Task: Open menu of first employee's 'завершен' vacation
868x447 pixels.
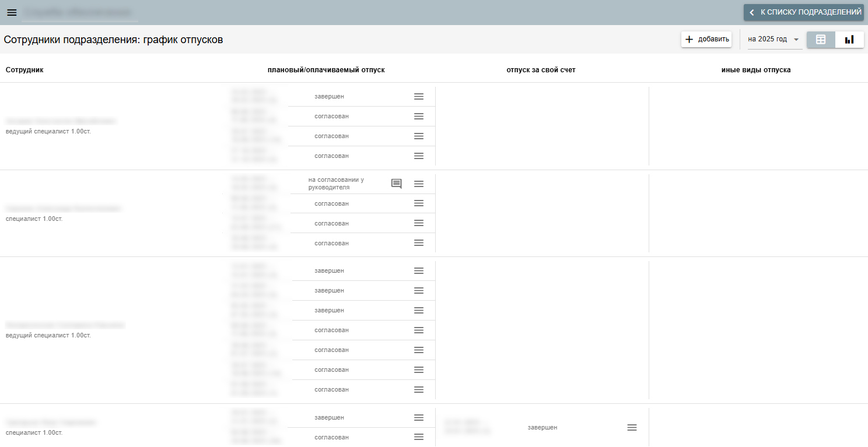Action: (419, 96)
